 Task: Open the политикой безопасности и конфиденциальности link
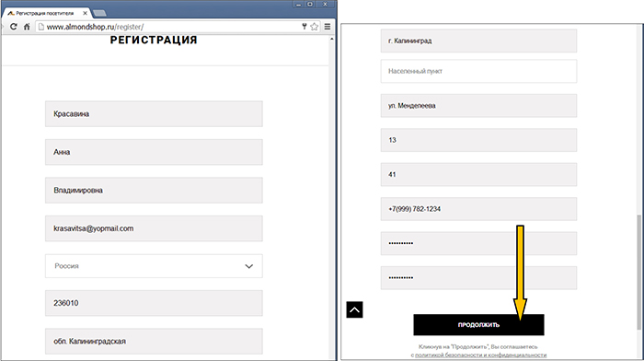(480, 355)
